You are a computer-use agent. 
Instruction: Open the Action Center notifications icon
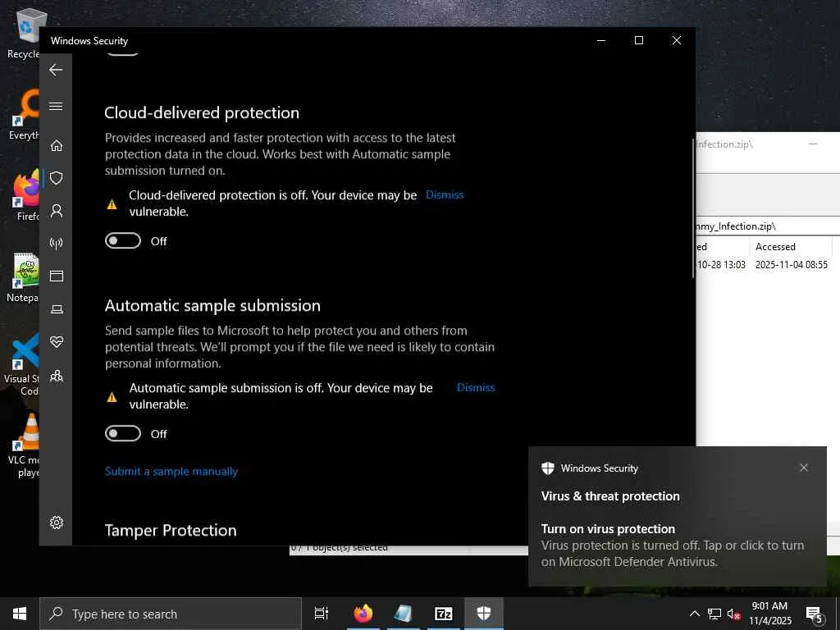pos(814,614)
